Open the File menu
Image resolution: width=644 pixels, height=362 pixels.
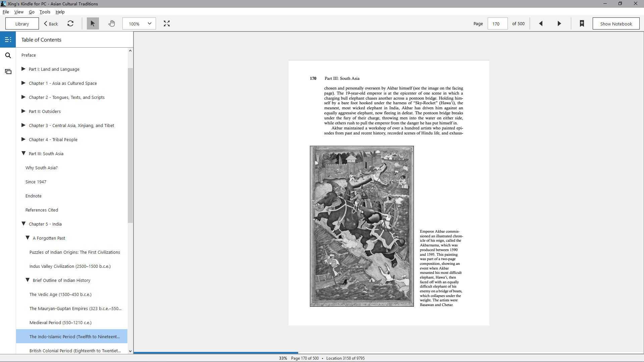[6, 12]
